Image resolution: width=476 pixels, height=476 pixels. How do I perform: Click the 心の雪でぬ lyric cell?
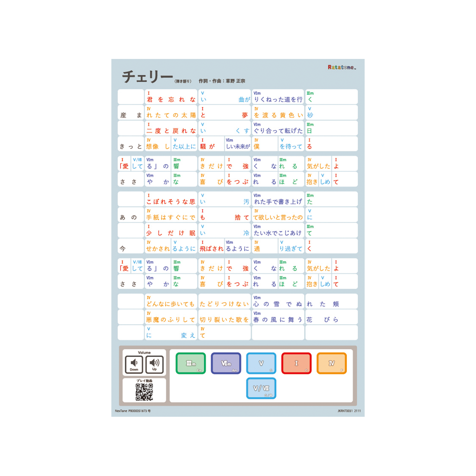coord(278,301)
